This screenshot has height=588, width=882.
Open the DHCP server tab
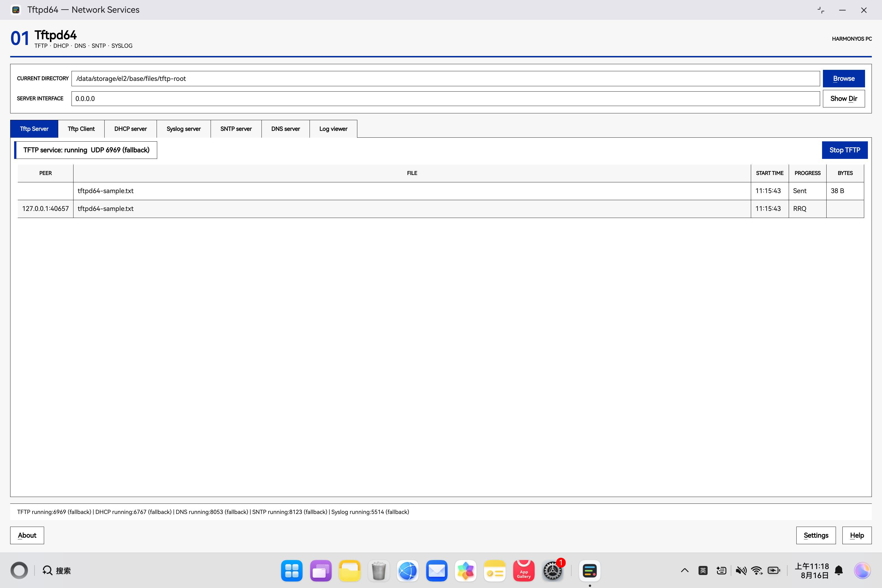[131, 129]
